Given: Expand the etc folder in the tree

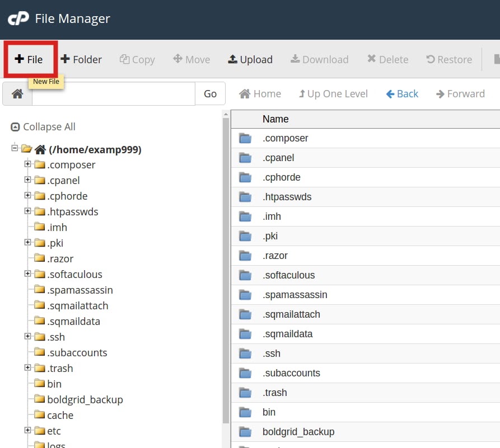Looking at the screenshot, I should (27, 431).
